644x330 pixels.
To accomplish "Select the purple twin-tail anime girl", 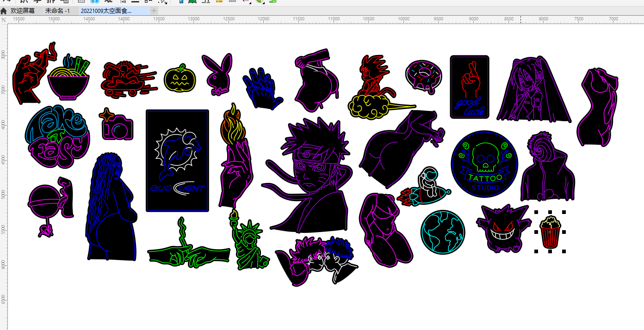I will point(534,90).
